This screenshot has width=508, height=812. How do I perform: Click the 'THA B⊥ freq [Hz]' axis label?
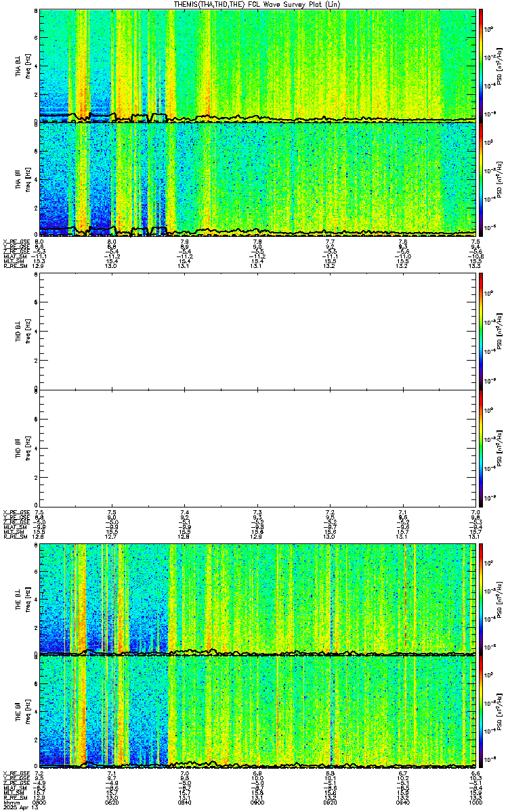(x=23, y=66)
